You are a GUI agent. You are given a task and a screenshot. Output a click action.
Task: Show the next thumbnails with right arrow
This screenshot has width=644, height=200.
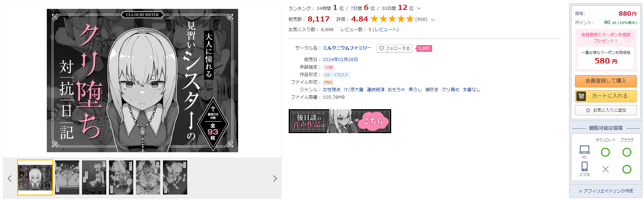(275, 178)
